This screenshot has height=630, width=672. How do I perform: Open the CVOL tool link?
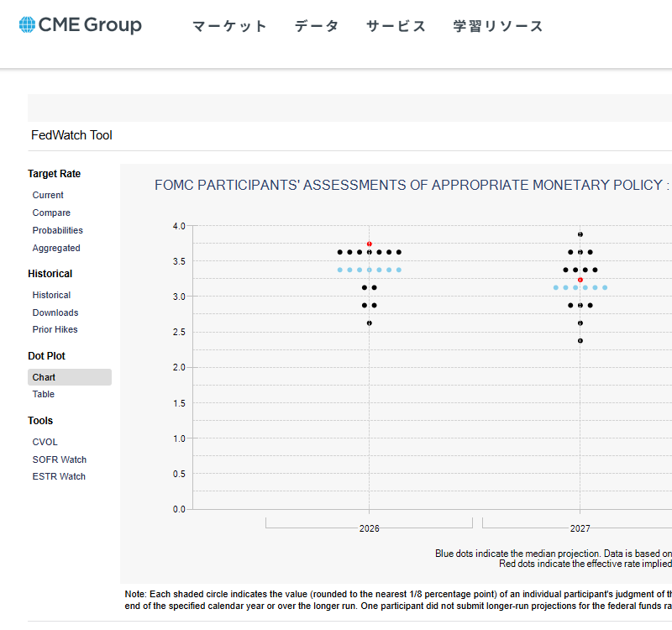pyautogui.click(x=45, y=442)
